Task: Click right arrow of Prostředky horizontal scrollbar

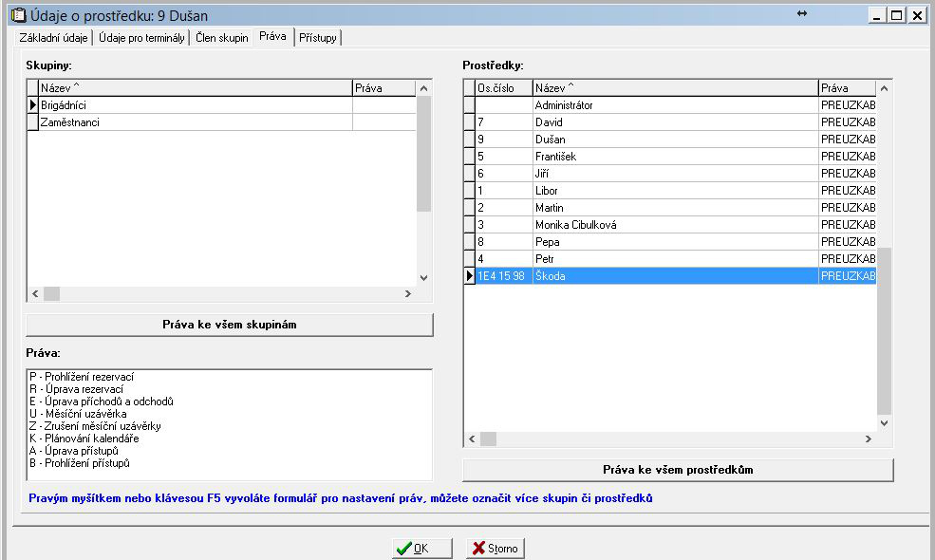Action: click(868, 439)
